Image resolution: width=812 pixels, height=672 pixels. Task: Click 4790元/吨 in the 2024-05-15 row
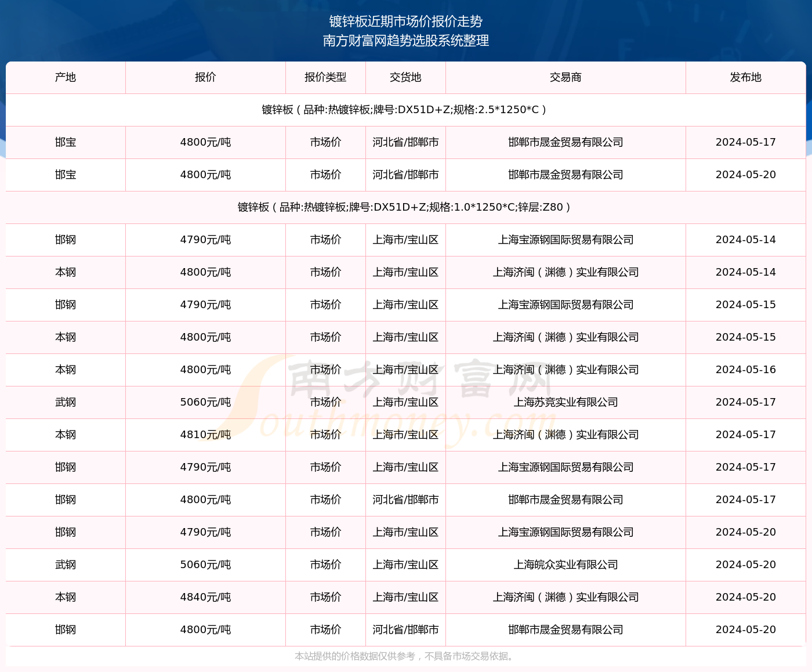point(205,305)
